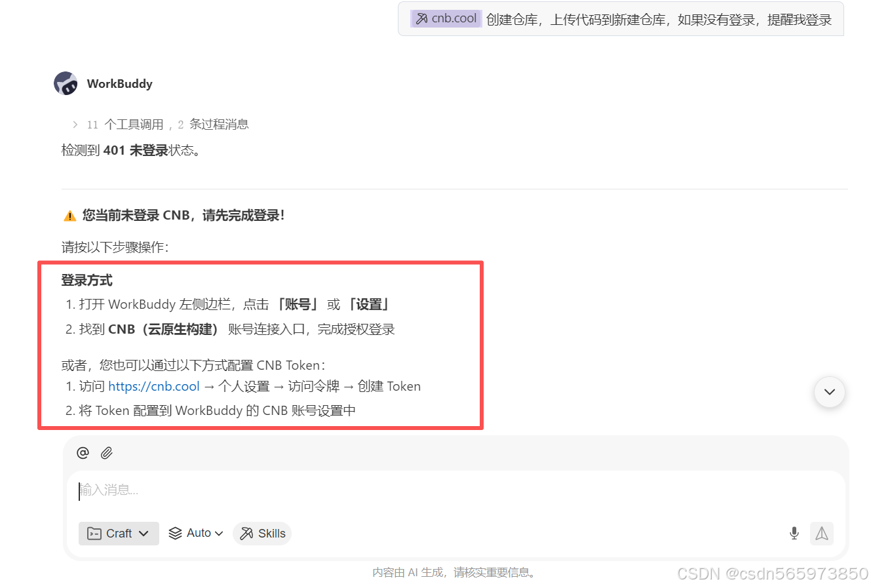Click the '您当前未登录 CNB，请先完成登录!' heading
The height and width of the screenshot is (588, 871).
pyautogui.click(x=184, y=216)
